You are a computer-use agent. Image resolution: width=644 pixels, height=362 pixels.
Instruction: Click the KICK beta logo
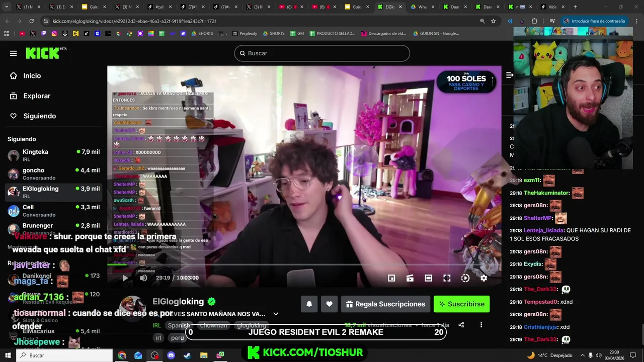click(x=46, y=53)
